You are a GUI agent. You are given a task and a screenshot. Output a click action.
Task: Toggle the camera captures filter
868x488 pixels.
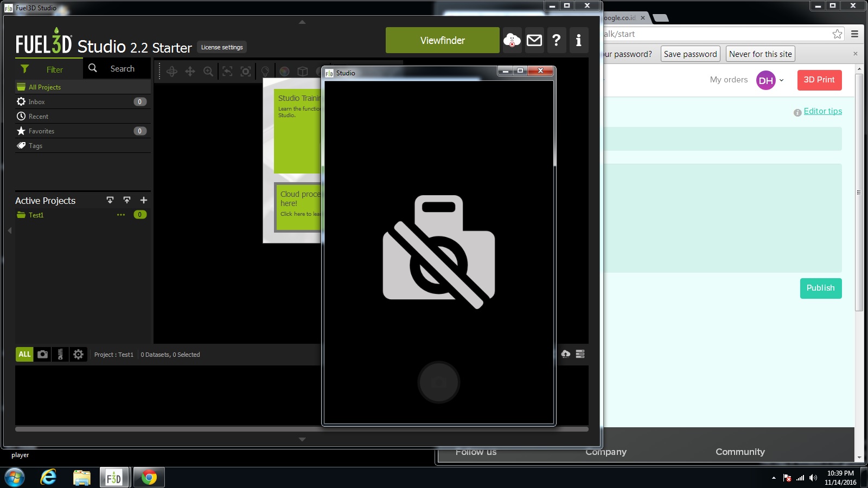tap(42, 354)
